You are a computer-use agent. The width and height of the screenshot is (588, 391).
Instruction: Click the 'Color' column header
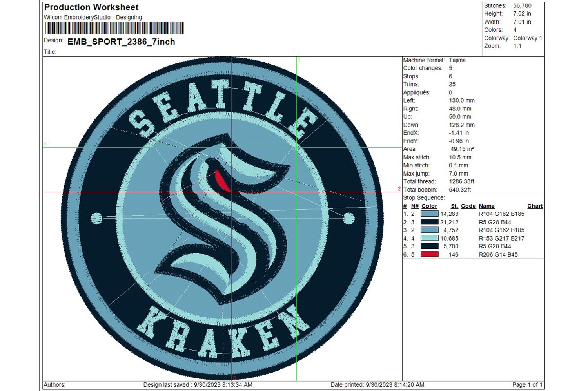[x=429, y=206]
